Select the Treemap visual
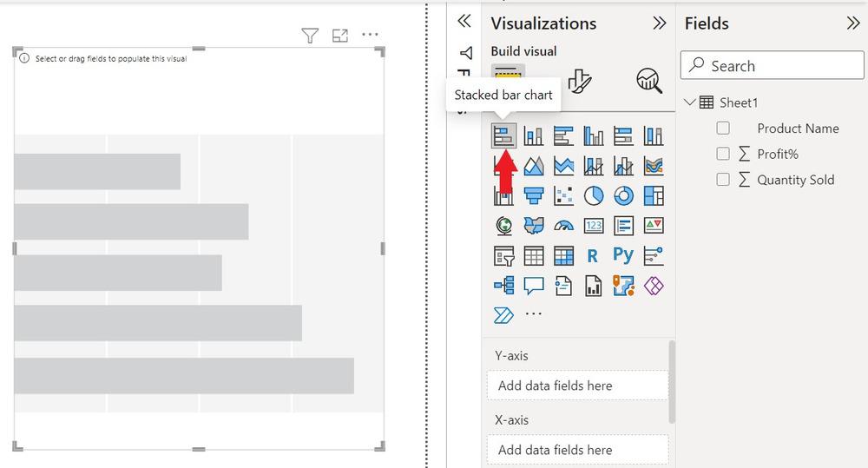This screenshot has width=868, height=468. pos(654,195)
